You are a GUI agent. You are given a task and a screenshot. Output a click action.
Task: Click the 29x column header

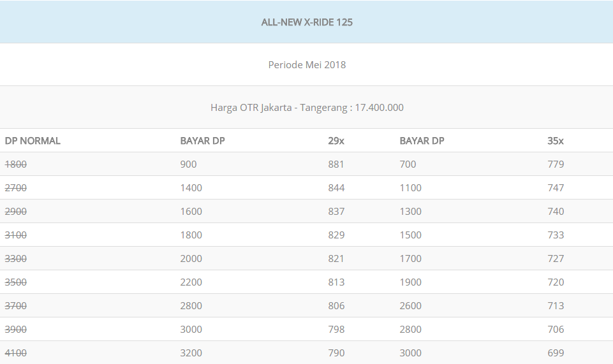point(336,141)
